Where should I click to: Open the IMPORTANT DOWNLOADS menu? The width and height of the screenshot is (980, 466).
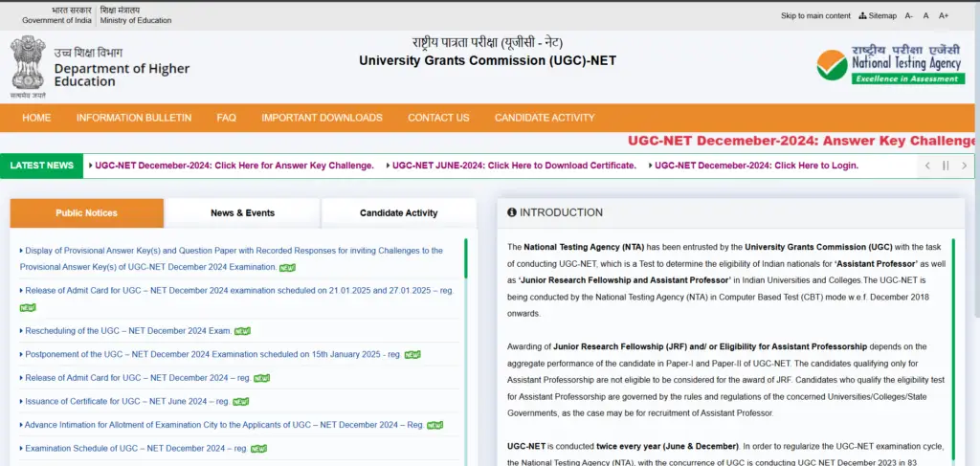pos(322,118)
